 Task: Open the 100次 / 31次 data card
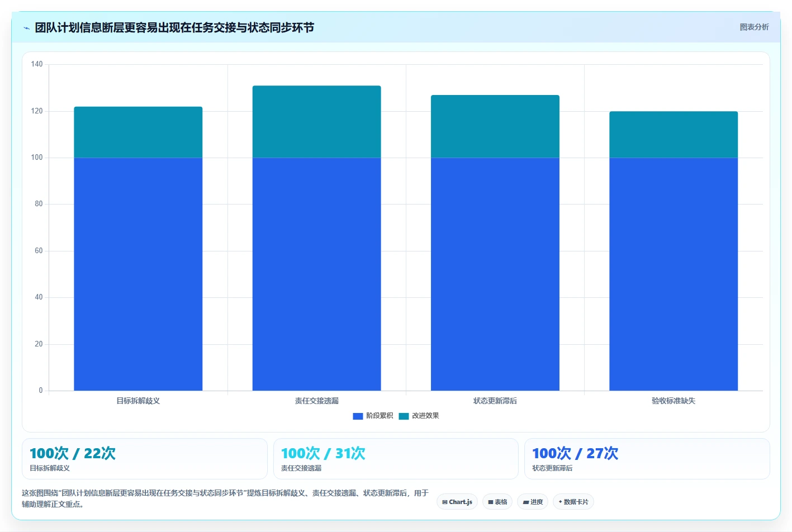[396, 459]
